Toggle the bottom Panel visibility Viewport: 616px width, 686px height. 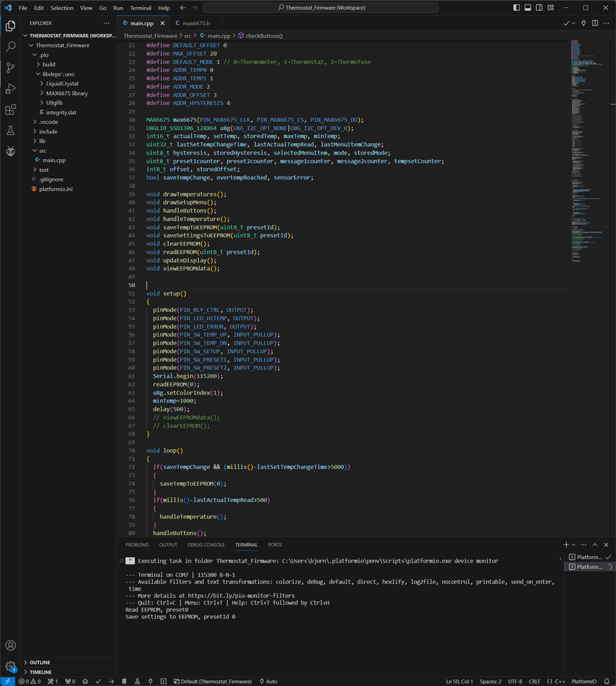528,8
